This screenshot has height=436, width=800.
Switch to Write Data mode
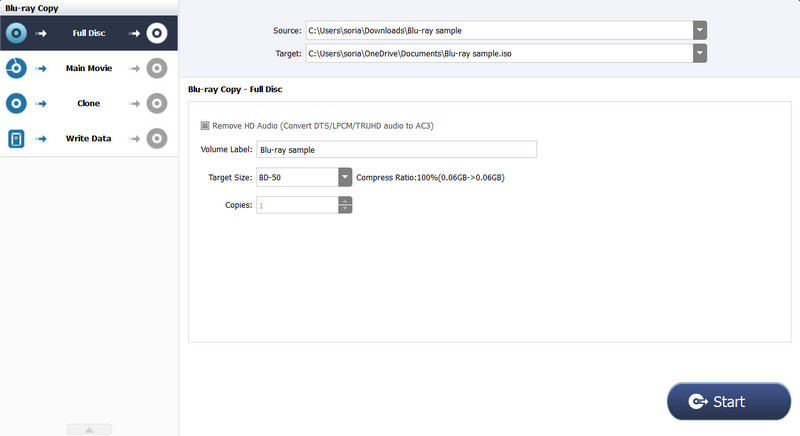point(91,138)
